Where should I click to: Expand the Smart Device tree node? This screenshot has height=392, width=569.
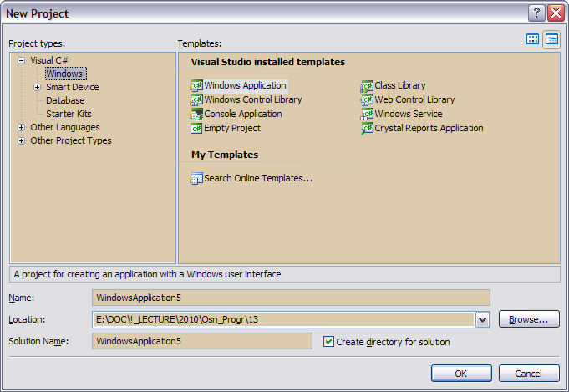coord(37,88)
